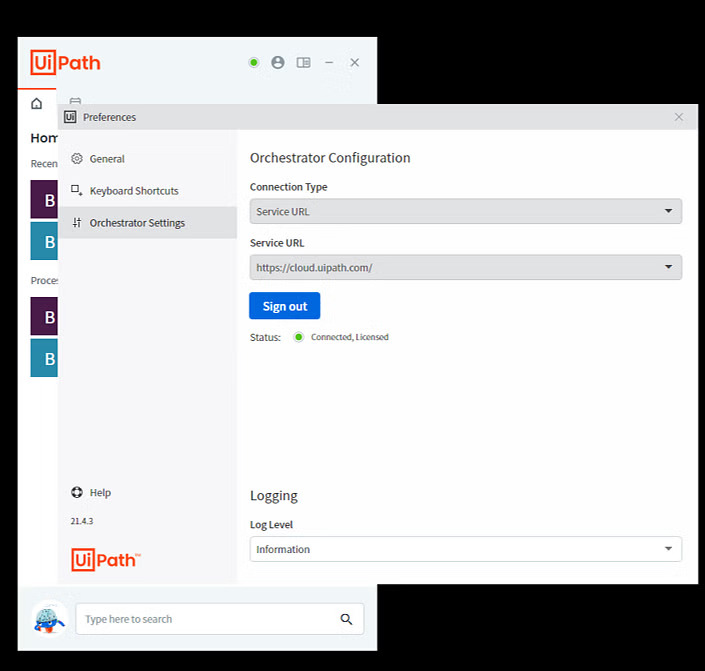Toggle the layout view icon in Assistant header
Viewport: 705px width, 671px height.
(303, 63)
